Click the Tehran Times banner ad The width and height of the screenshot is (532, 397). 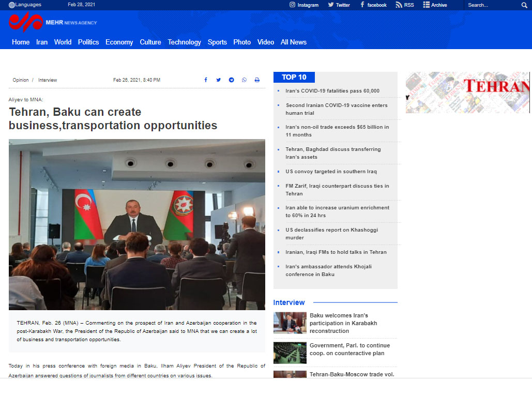pyautogui.click(x=468, y=92)
